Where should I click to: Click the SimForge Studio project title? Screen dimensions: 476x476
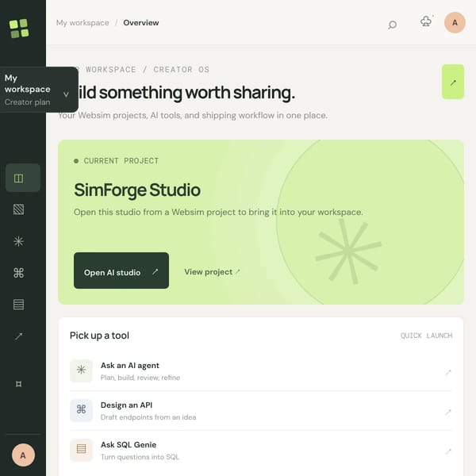pos(137,190)
